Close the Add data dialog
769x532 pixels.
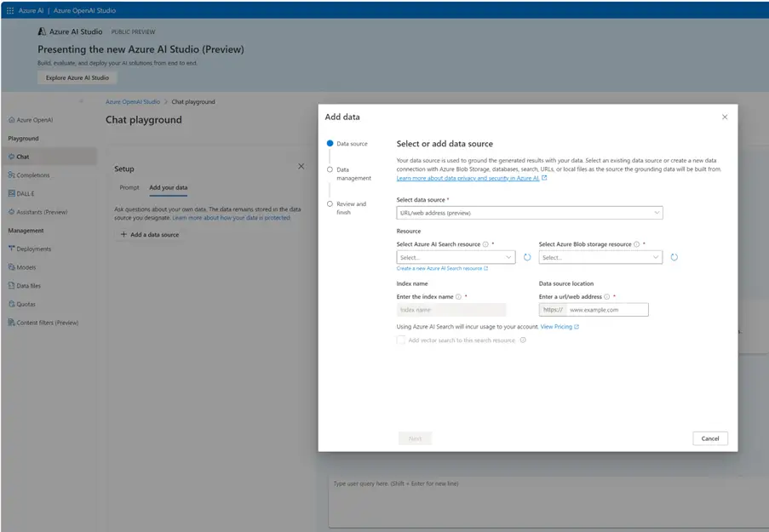[725, 117]
